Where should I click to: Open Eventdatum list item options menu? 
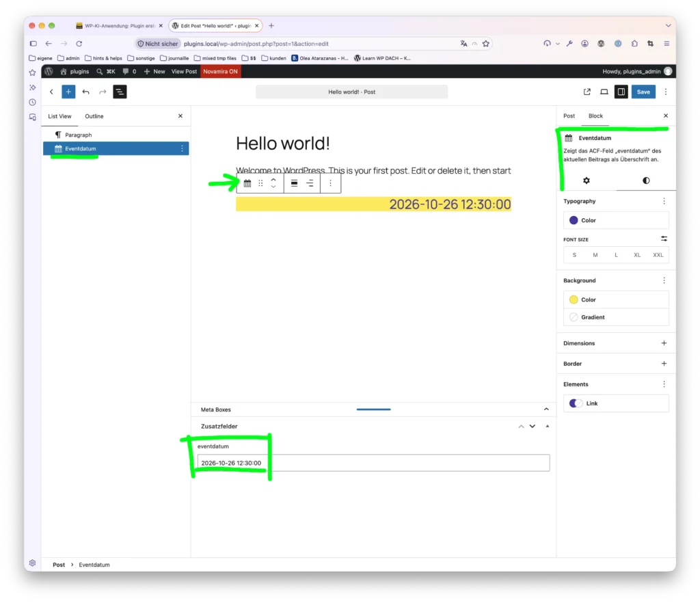[182, 148]
